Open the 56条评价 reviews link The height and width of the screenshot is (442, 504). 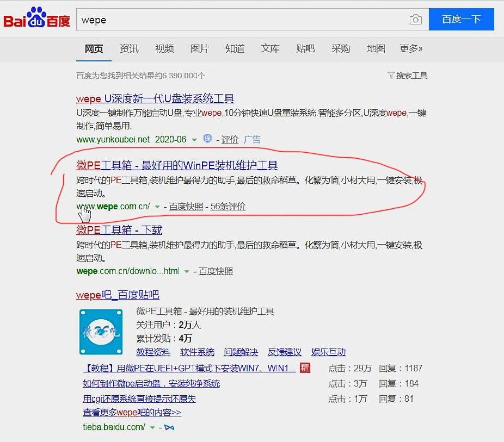(x=228, y=207)
